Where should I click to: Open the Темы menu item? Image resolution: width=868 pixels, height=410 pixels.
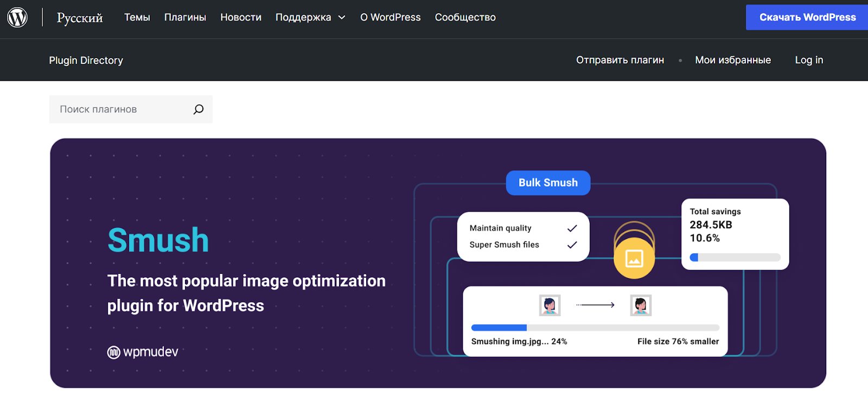click(137, 17)
